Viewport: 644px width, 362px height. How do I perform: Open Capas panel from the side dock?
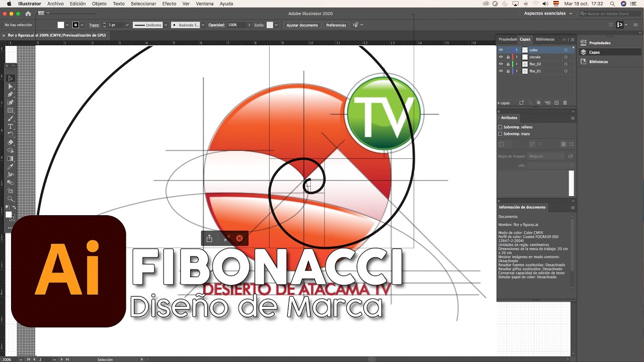[x=610, y=52]
